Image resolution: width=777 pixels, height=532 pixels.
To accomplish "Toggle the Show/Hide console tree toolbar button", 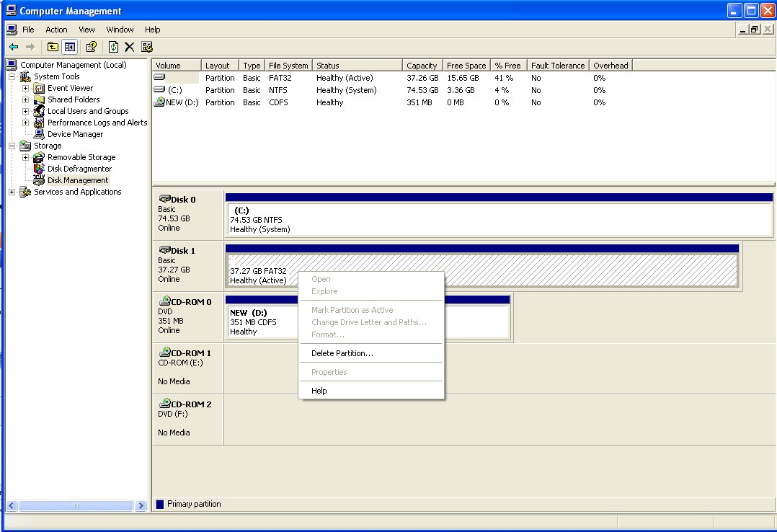I will coord(69,46).
